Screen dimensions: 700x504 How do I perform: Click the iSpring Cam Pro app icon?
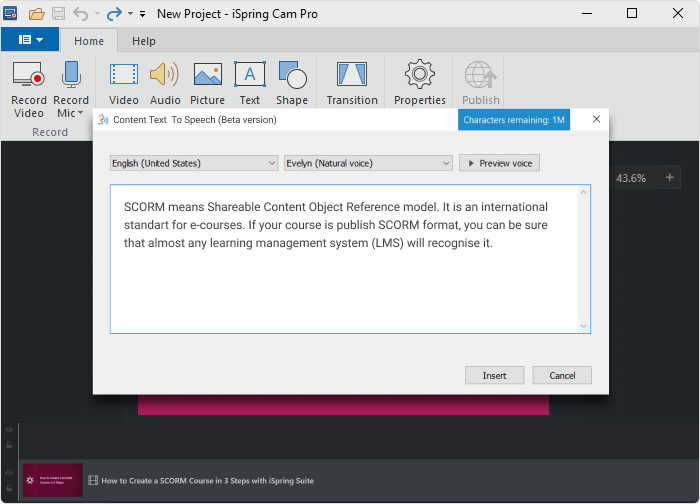click(10, 13)
